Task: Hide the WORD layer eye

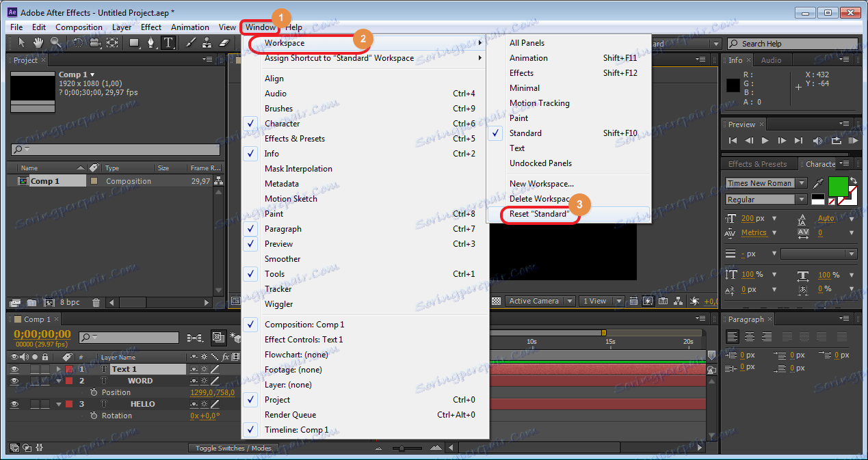Action: 14,381
